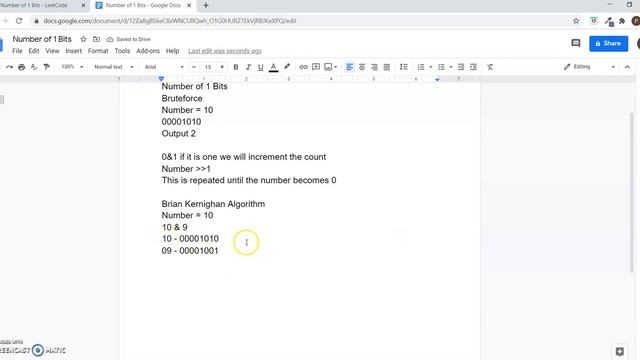Open the Editing mode dropdown

[x=589, y=67]
